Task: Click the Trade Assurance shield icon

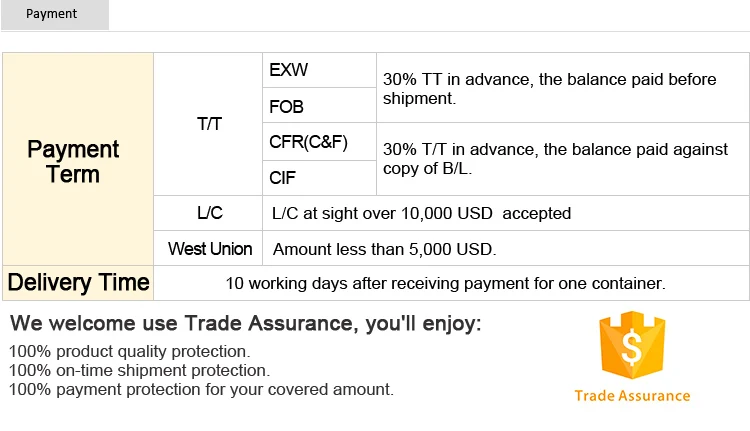Action: (x=631, y=347)
